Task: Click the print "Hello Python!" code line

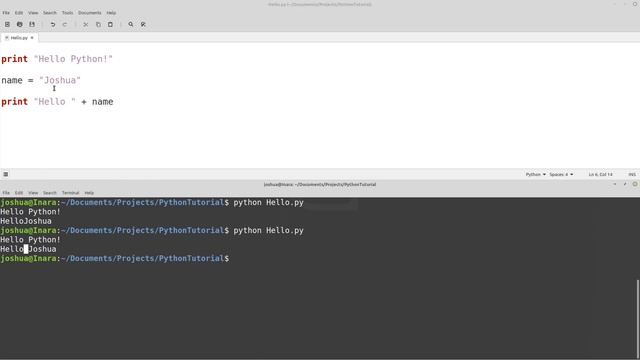Action: tap(57, 59)
